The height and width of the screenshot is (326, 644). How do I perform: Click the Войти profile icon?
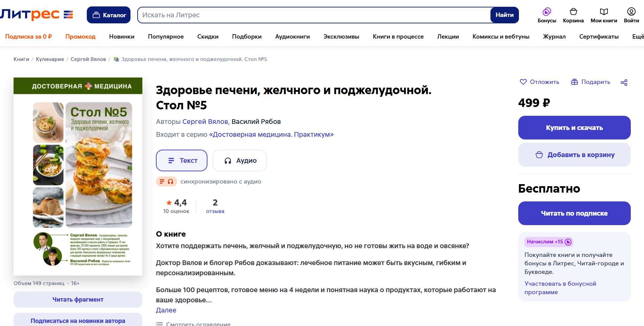click(631, 12)
